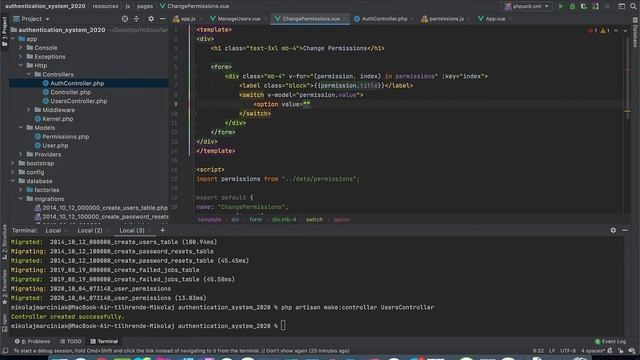
Task: Expand the Console folder
Action: (21, 48)
